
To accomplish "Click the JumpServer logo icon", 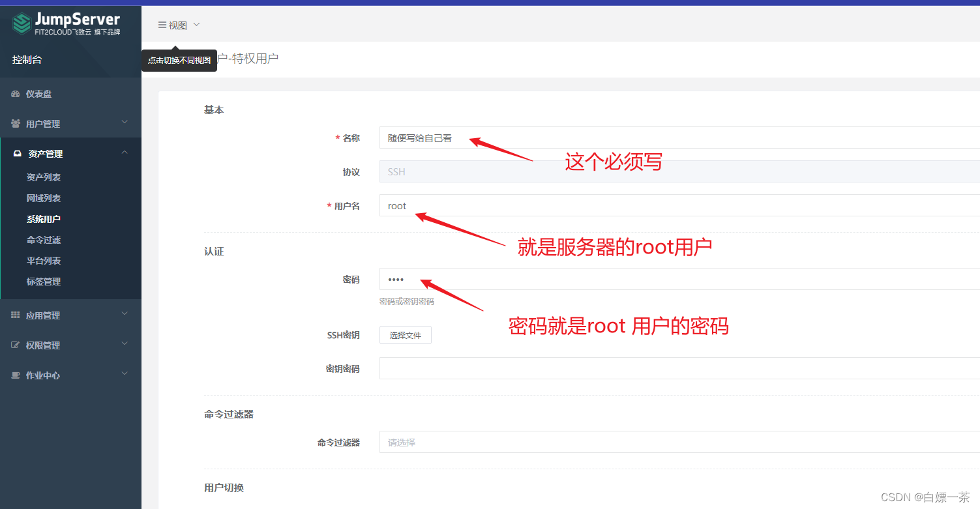I will pyautogui.click(x=22, y=24).
